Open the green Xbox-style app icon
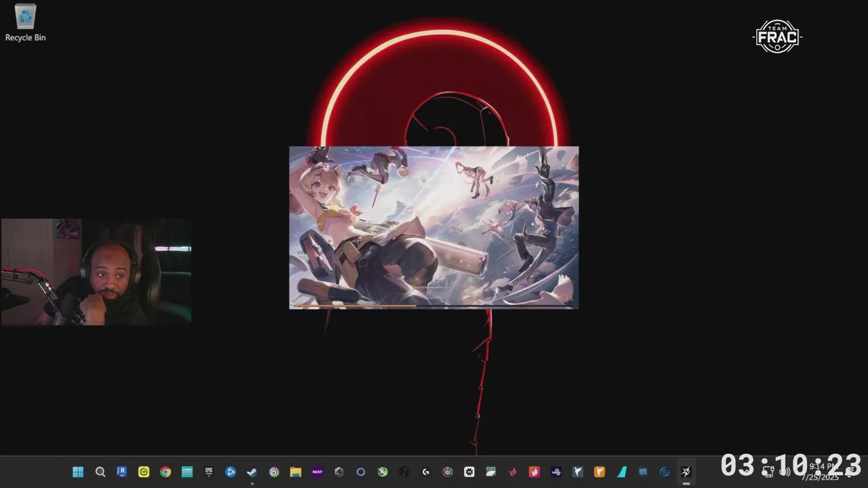 click(x=382, y=472)
